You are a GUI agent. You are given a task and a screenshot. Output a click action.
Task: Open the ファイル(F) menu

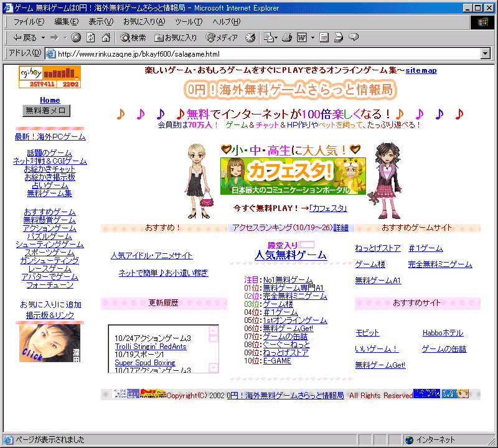click(29, 22)
